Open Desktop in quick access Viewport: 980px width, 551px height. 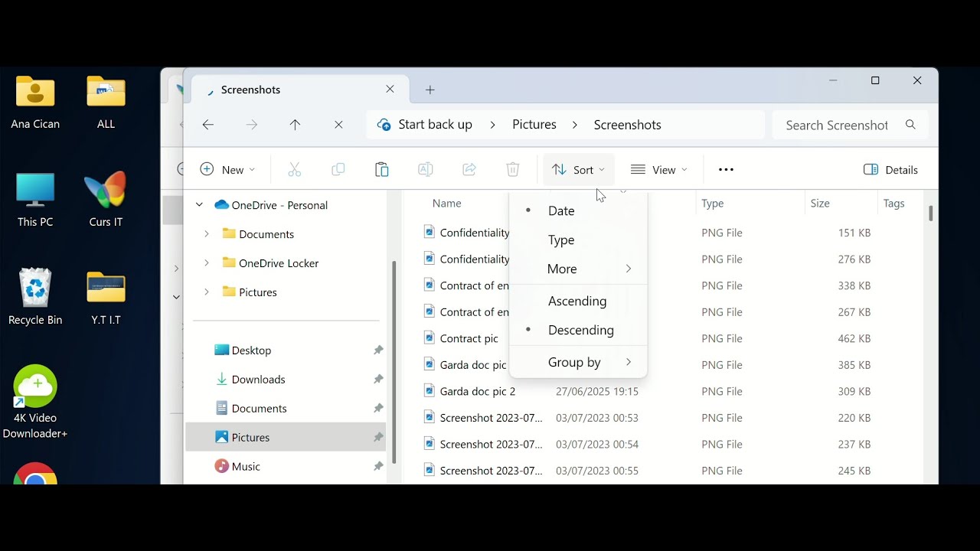coord(251,350)
